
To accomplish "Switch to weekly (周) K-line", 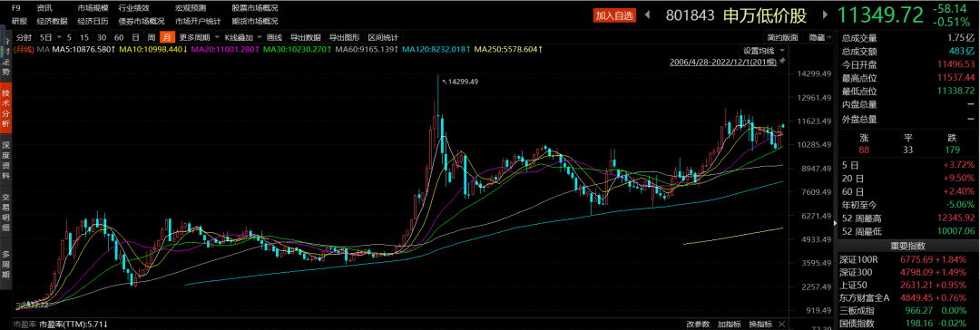I will tap(152, 37).
